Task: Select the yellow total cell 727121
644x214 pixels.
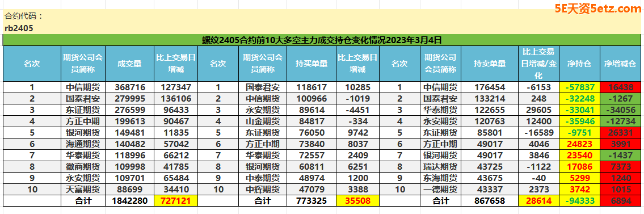Action: coord(176,201)
